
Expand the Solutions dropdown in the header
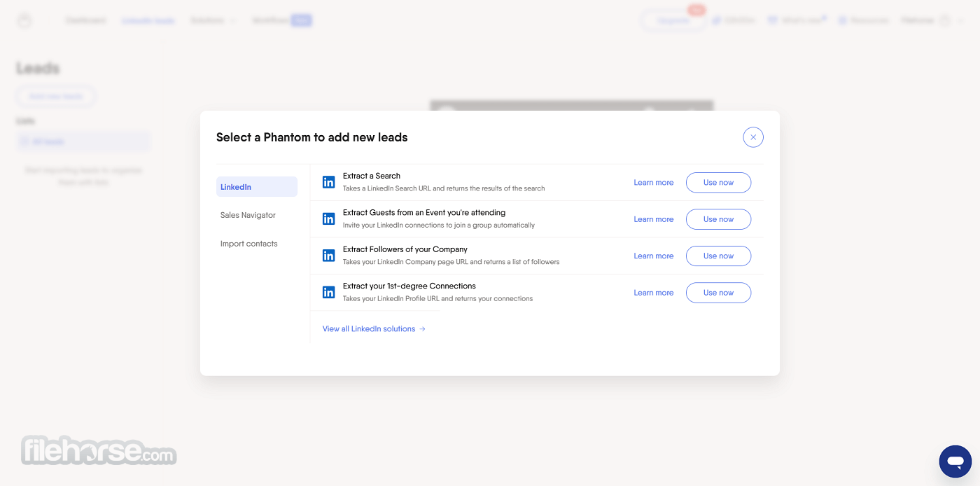click(x=213, y=20)
